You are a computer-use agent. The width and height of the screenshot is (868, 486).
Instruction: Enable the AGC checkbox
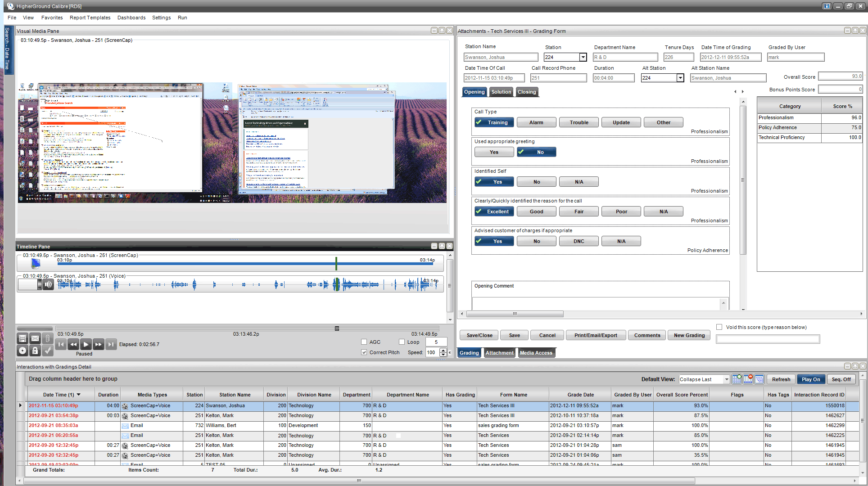point(364,342)
